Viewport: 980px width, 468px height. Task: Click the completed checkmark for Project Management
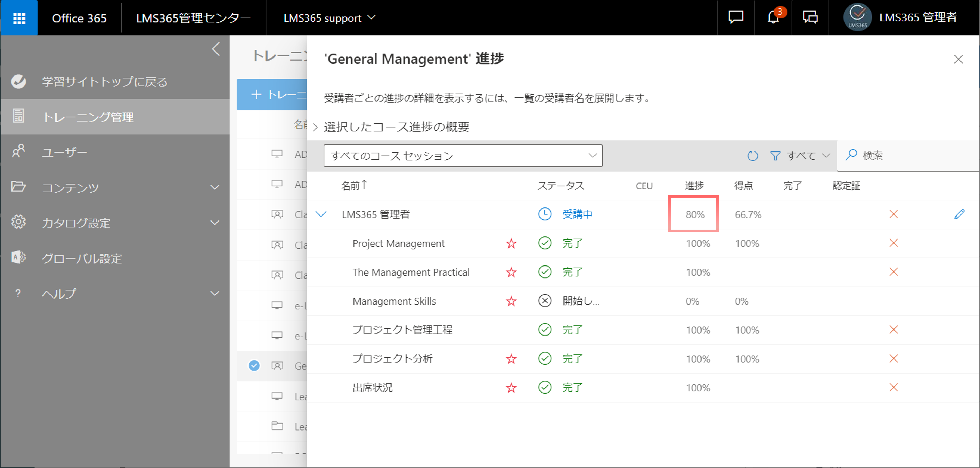pyautogui.click(x=545, y=243)
